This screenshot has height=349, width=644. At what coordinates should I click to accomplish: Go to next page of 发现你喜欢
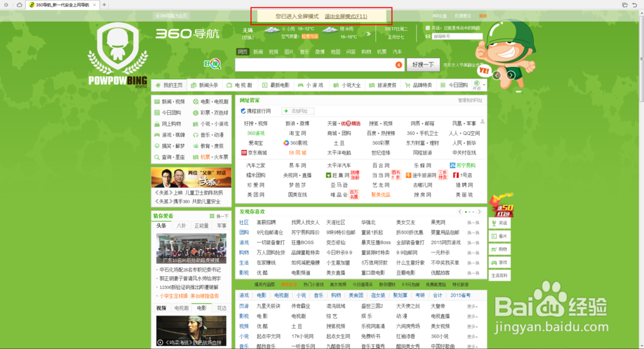click(x=479, y=212)
